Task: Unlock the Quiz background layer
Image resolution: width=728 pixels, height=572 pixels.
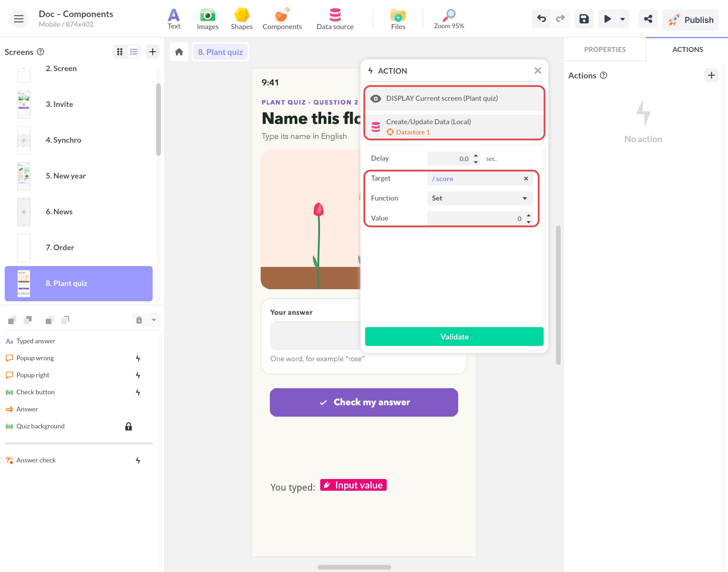Action: point(129,426)
